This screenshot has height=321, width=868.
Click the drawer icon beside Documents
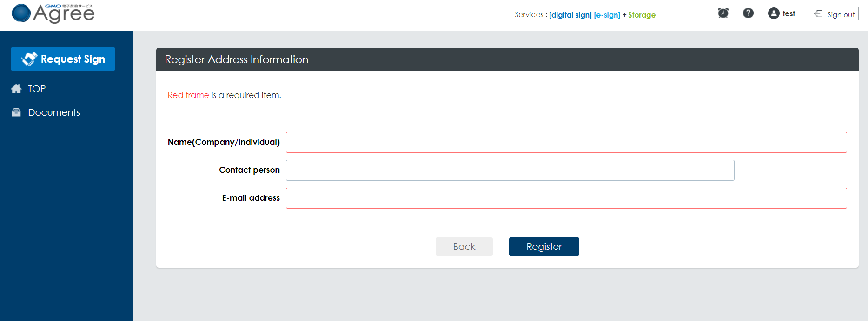(x=16, y=112)
